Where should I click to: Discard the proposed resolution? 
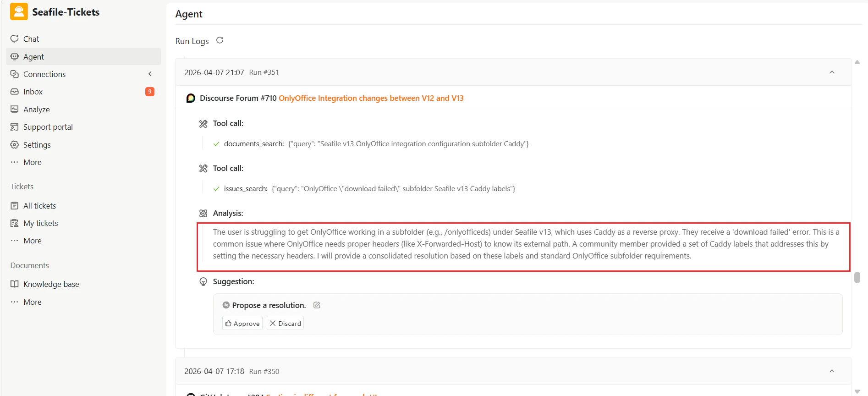pyautogui.click(x=286, y=323)
